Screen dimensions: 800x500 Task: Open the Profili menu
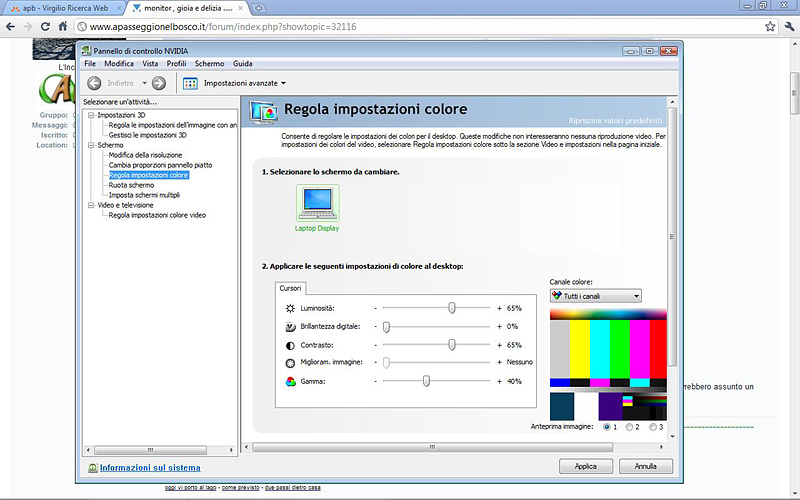coord(176,64)
